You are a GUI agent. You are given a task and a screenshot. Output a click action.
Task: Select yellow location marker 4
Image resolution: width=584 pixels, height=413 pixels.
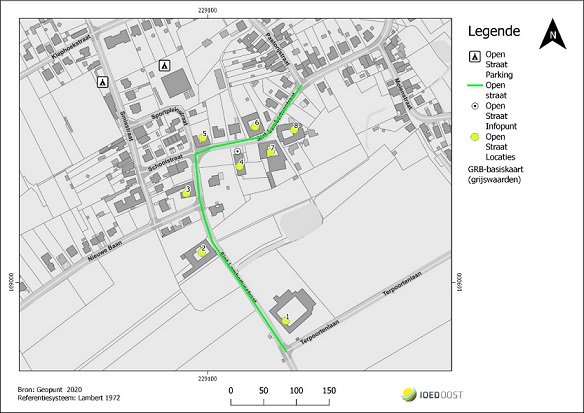coord(240,166)
